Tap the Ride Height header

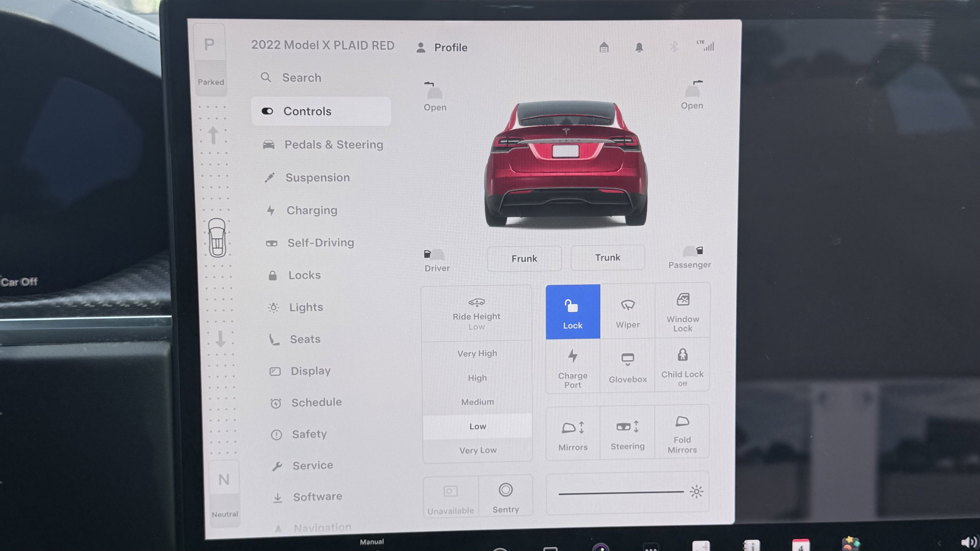click(477, 314)
